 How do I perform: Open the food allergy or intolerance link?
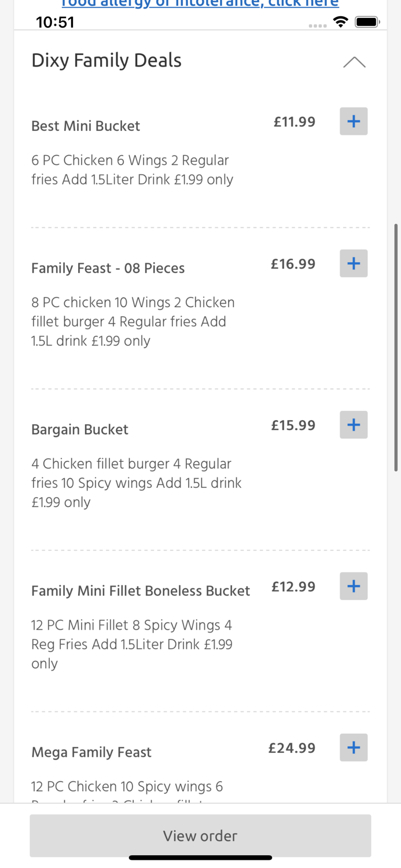pos(199,3)
